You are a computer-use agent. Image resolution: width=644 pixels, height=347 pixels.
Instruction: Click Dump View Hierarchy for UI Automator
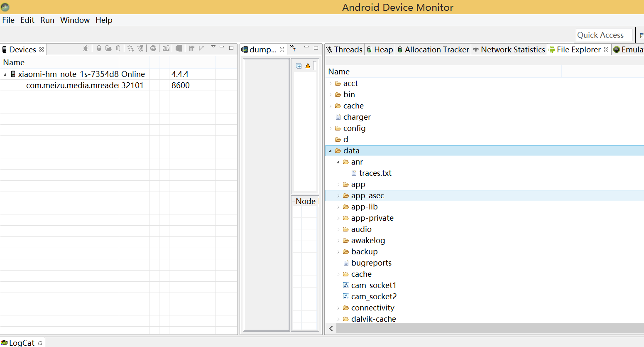(179, 48)
